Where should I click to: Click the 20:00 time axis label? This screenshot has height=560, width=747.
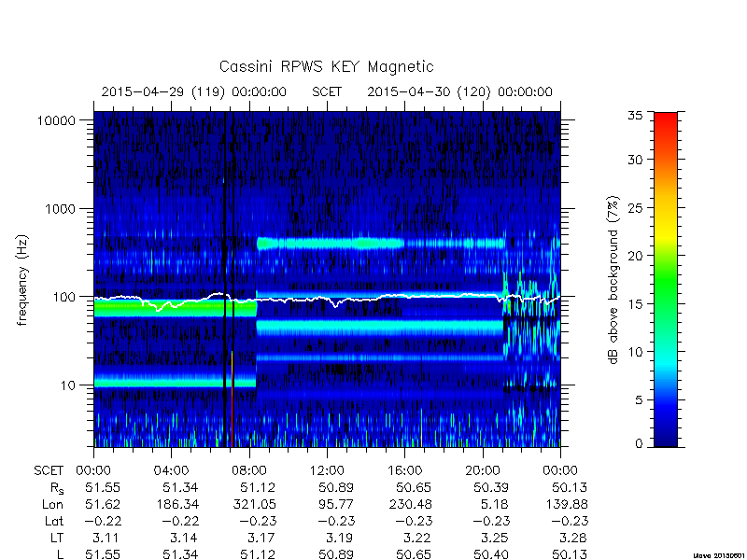(483, 471)
